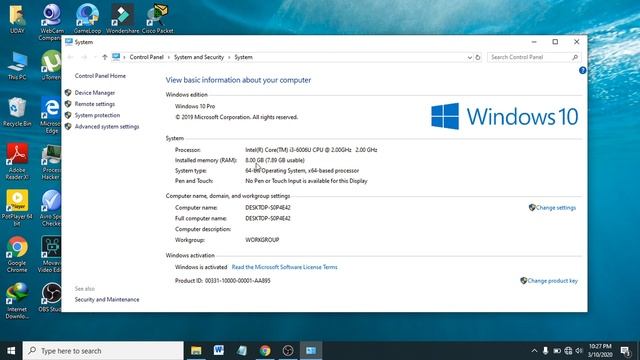Open the clock and date flyout
This screenshot has height=360, width=640.
click(x=600, y=351)
